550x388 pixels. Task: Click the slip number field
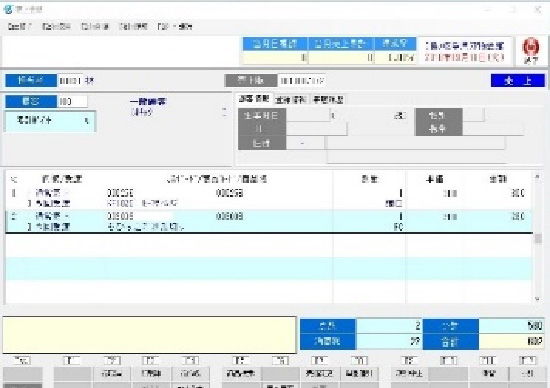[x=302, y=81]
